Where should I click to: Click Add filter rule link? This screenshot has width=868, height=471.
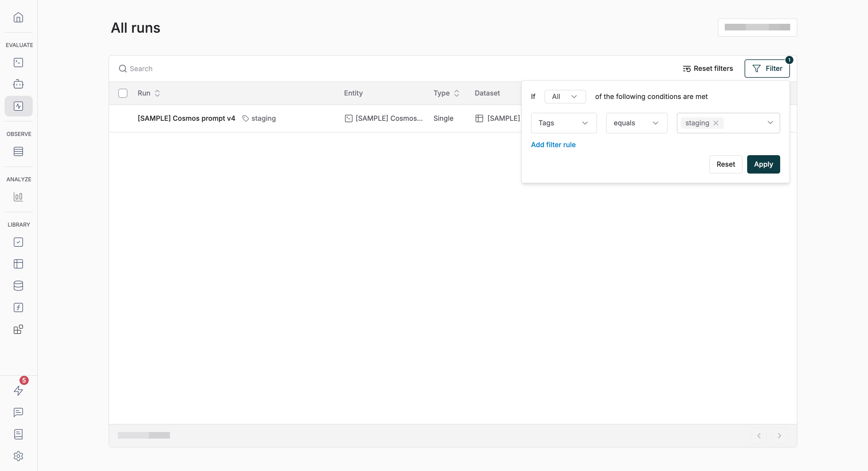click(553, 145)
